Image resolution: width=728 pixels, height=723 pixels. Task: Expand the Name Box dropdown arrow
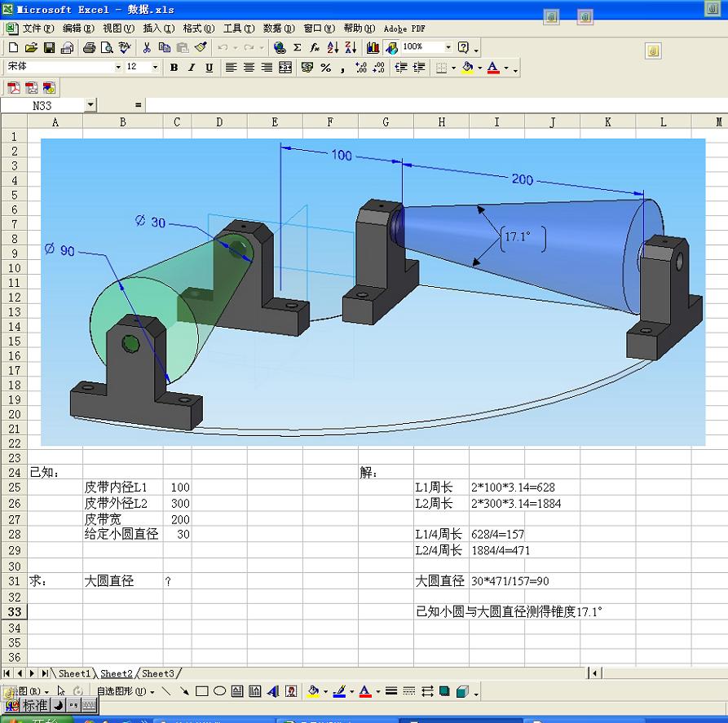(x=91, y=105)
